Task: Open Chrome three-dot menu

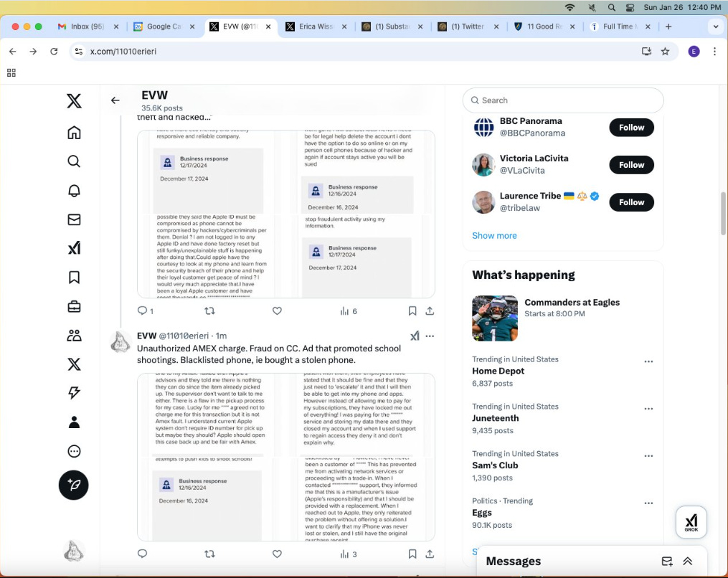Action: coord(714,52)
